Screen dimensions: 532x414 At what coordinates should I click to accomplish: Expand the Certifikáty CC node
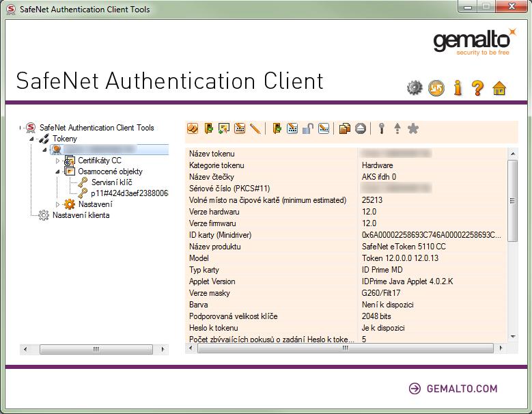57,161
